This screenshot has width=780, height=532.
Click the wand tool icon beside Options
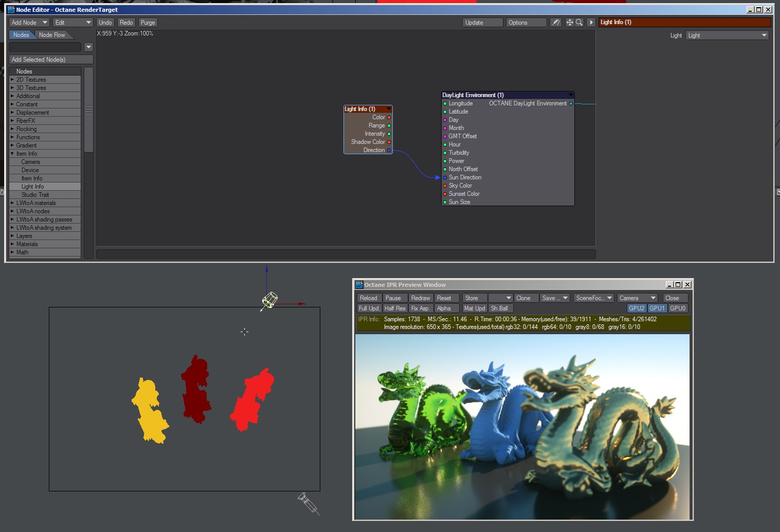[x=555, y=23]
